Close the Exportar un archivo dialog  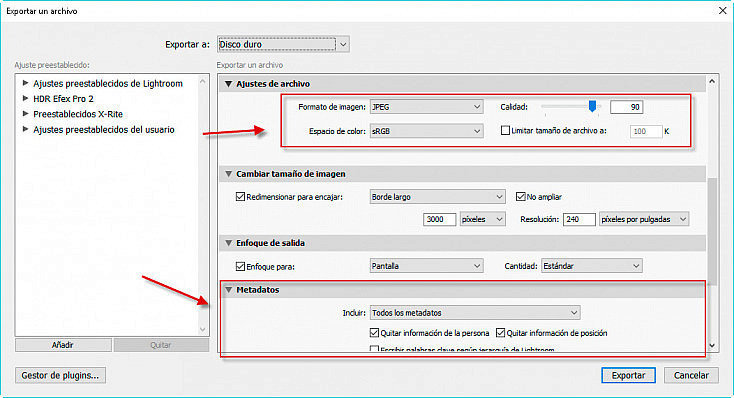point(722,10)
